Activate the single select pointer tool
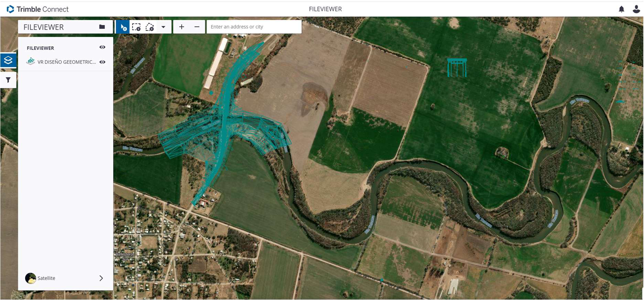Screen dimensions: 644x300 [123, 27]
